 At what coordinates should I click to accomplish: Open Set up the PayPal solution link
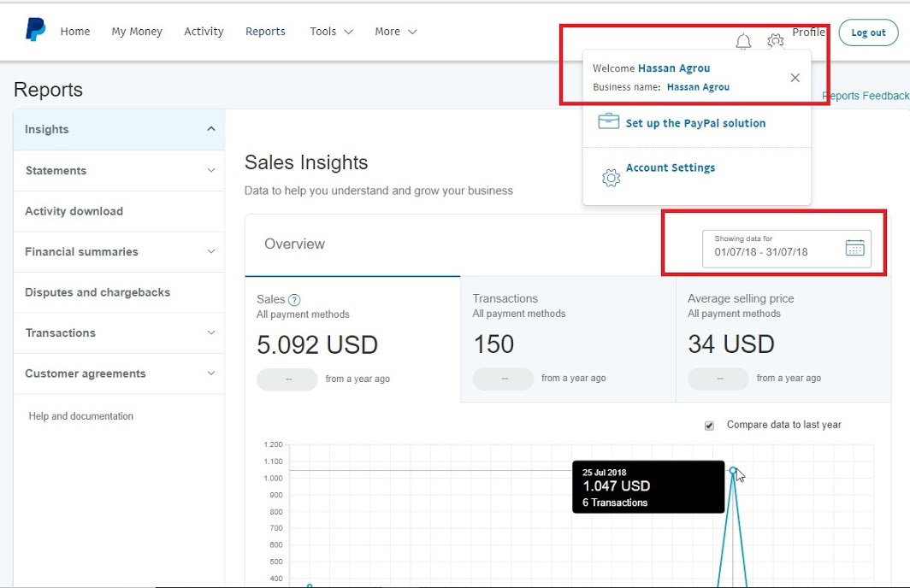(695, 123)
